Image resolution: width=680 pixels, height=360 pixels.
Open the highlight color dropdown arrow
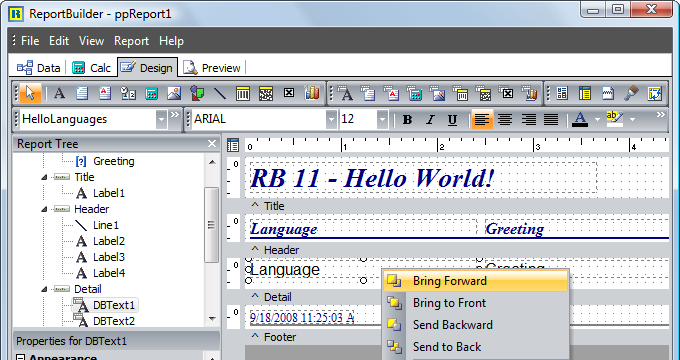(632, 119)
